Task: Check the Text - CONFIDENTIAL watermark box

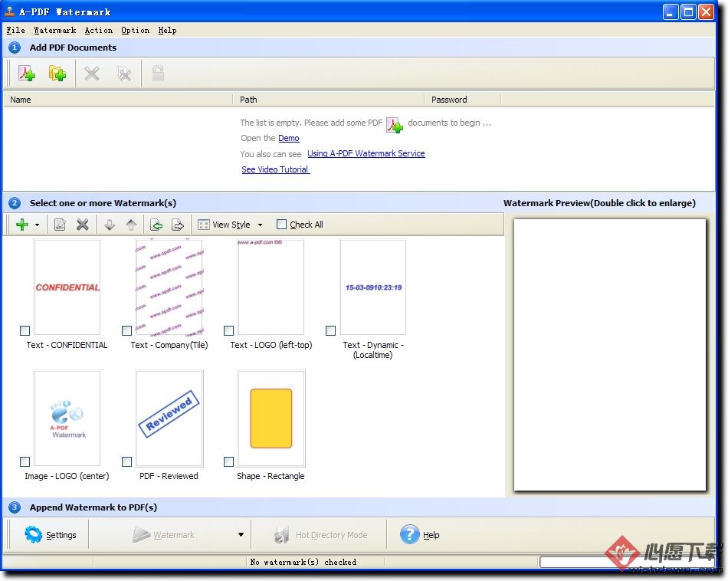Action: (x=25, y=330)
